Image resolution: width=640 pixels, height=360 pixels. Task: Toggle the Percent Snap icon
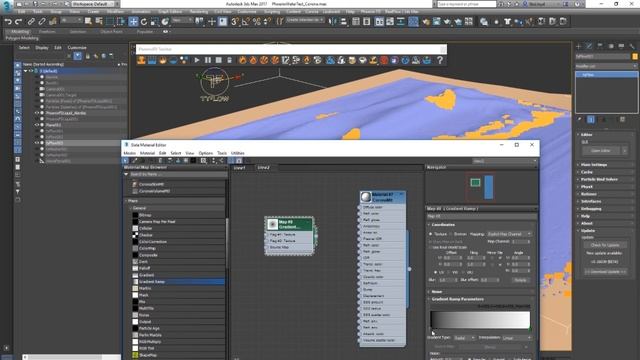[257, 22]
